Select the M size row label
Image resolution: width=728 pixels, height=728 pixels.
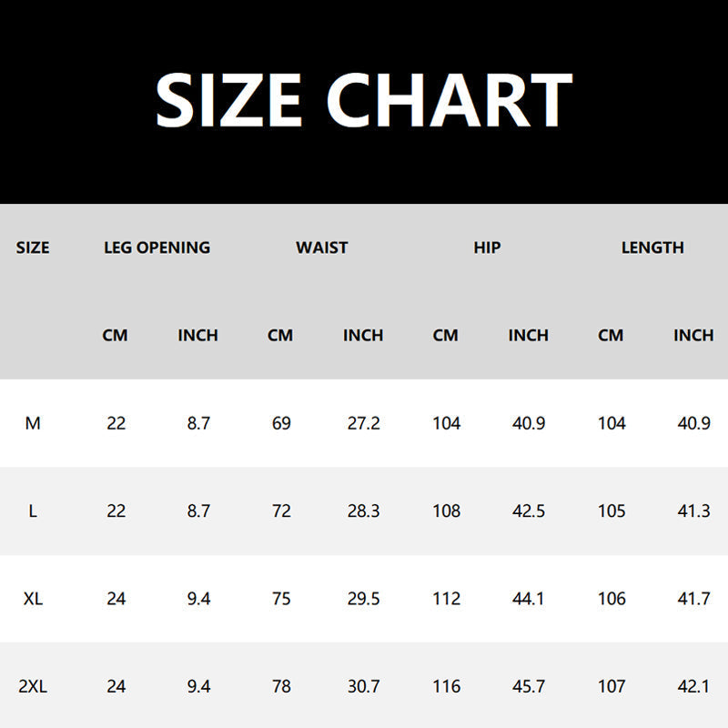[x=33, y=423]
